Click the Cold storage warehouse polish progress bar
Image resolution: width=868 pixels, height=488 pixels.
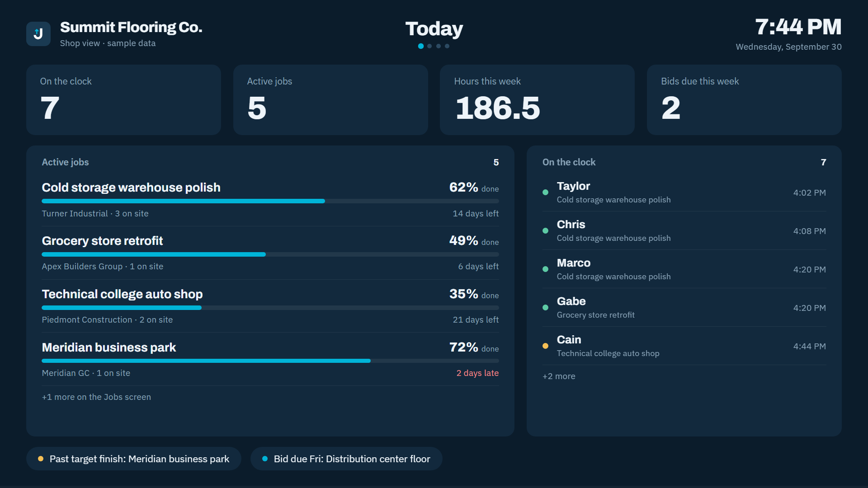(x=270, y=201)
